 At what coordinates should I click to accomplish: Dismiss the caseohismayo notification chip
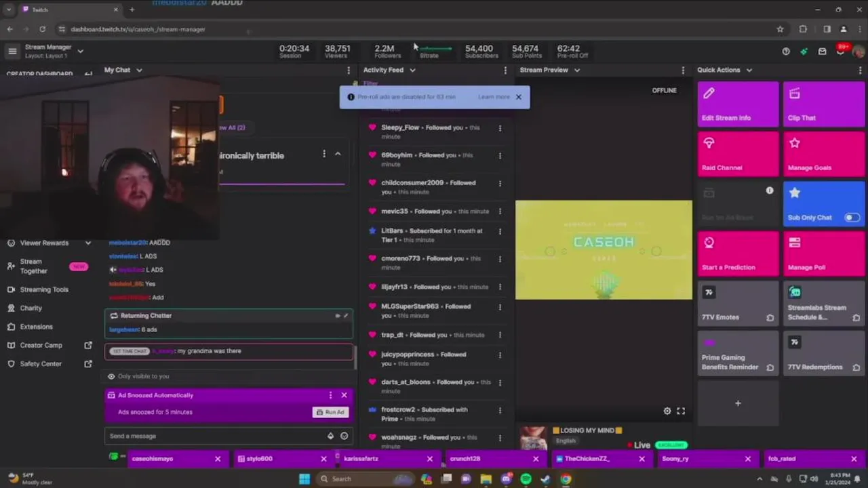click(218, 459)
